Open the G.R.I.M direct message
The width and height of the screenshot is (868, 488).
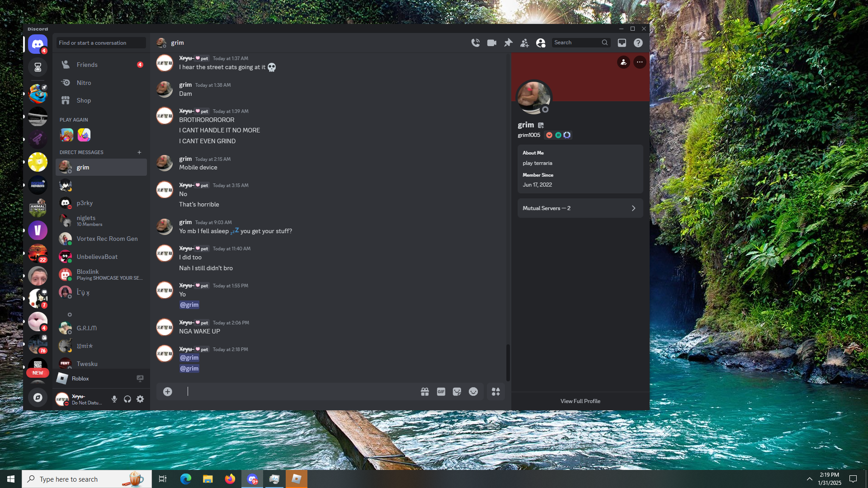101,328
